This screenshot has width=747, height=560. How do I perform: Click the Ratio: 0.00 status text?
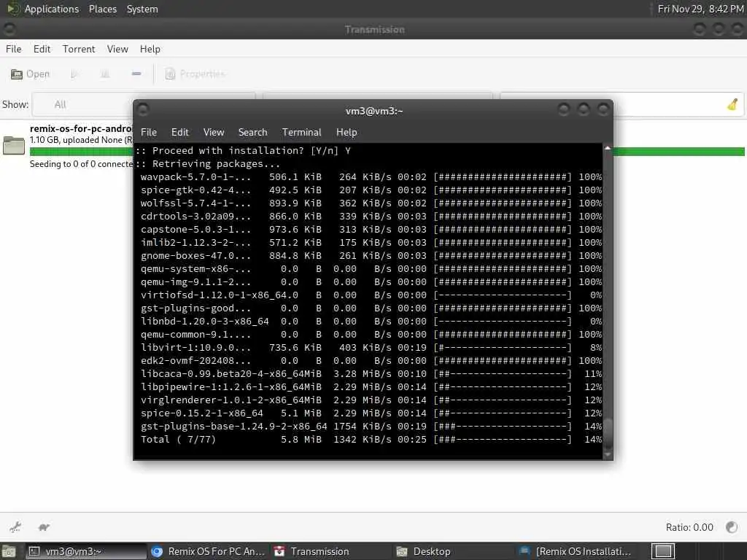689,527
